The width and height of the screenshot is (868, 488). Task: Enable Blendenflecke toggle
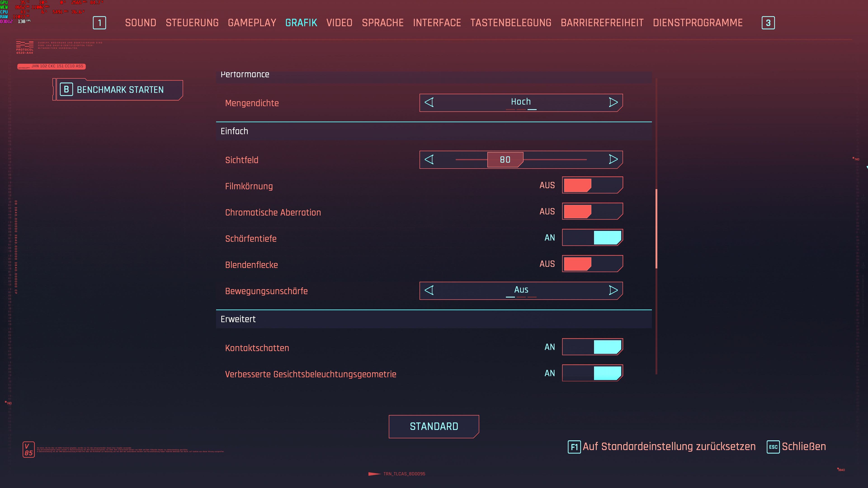pyautogui.click(x=592, y=264)
